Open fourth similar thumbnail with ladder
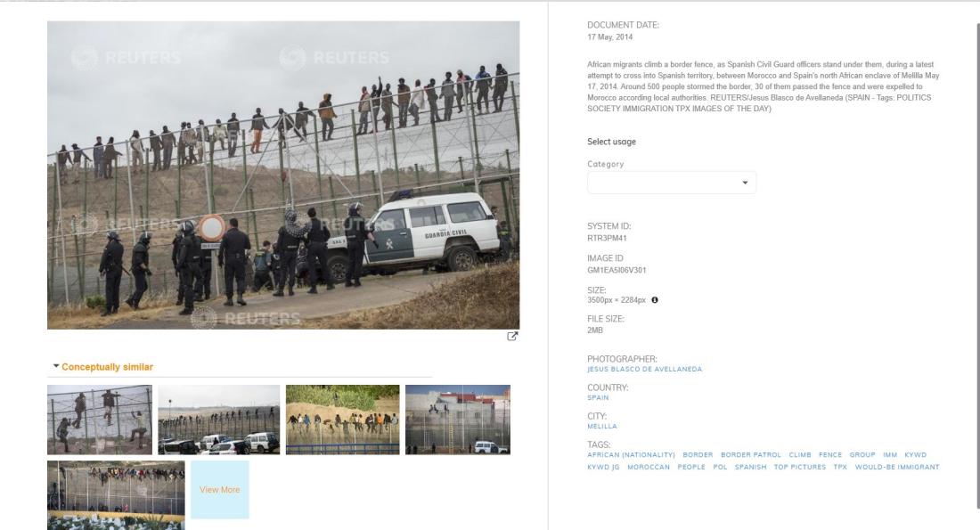 (458, 420)
